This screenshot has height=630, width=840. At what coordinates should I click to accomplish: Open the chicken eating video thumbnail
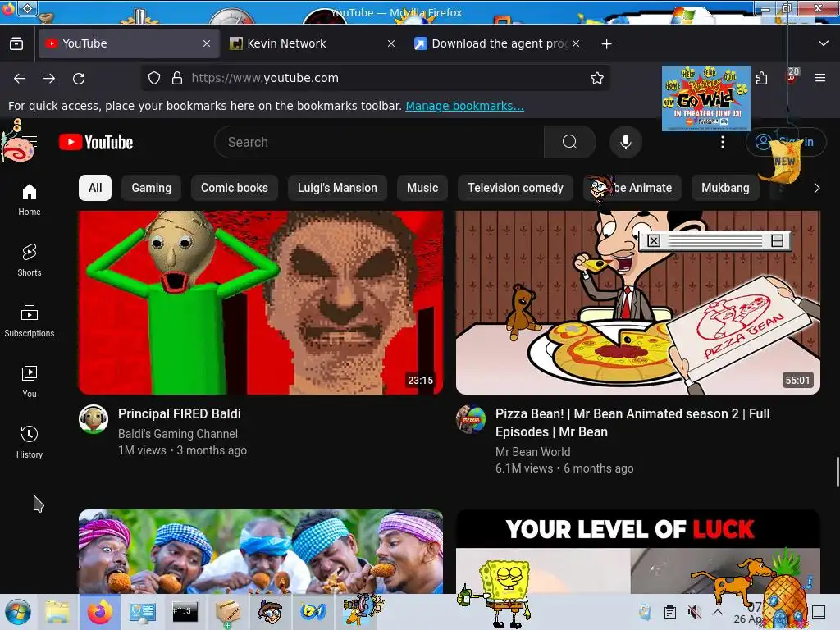click(261, 551)
